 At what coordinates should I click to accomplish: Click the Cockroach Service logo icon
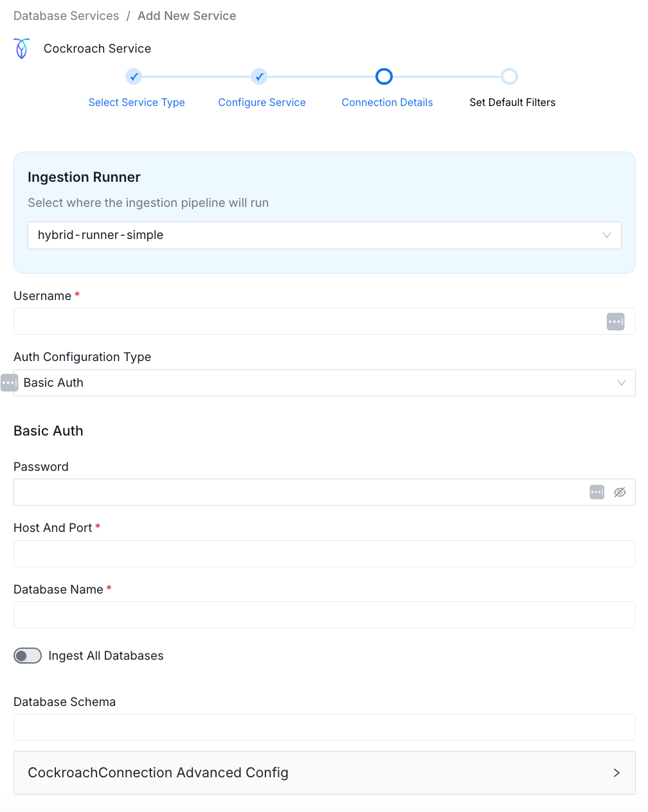[22, 49]
